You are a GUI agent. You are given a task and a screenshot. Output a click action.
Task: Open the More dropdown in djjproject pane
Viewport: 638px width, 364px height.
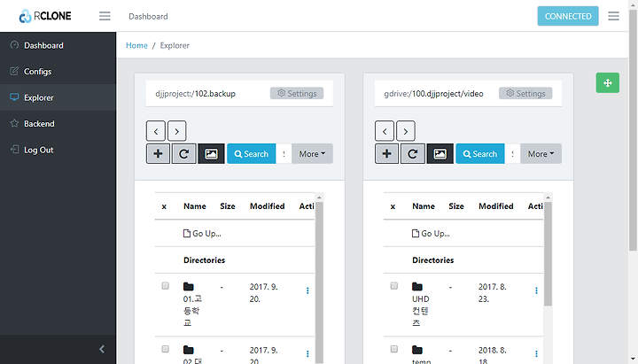pyautogui.click(x=312, y=153)
